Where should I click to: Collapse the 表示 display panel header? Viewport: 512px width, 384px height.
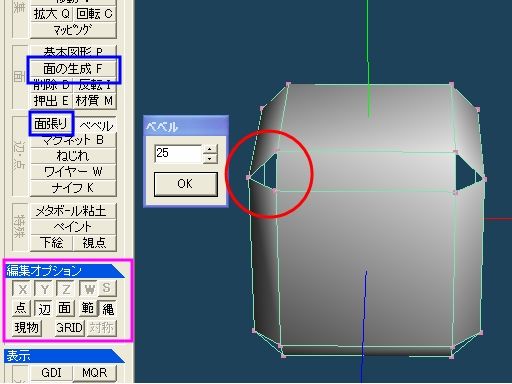click(64, 356)
